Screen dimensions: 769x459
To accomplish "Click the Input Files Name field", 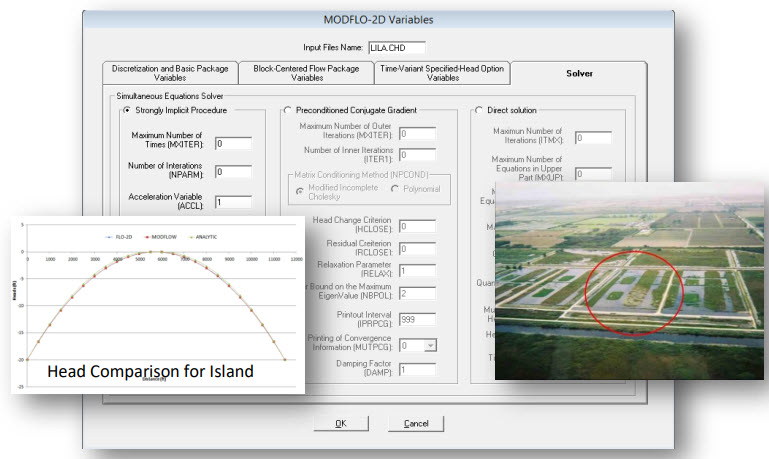I will point(396,47).
